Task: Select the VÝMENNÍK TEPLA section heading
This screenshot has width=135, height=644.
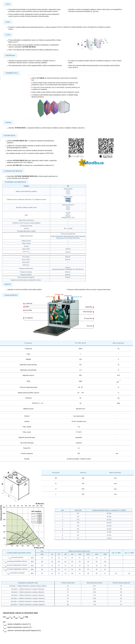Action: (x=12, y=73)
